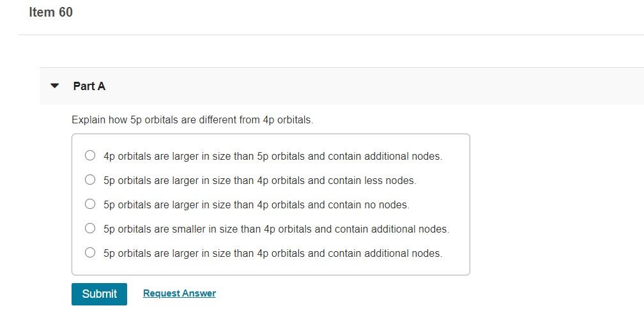The height and width of the screenshot is (331, 644).
Task: Select radio for '5p orbitals are smaller' option
Action: tap(90, 228)
